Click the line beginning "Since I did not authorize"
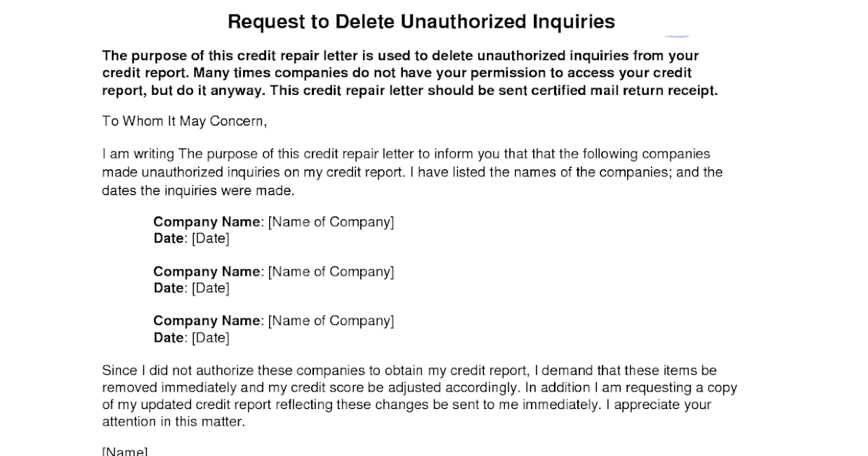The height and width of the screenshot is (456, 868). pyautogui.click(x=409, y=371)
